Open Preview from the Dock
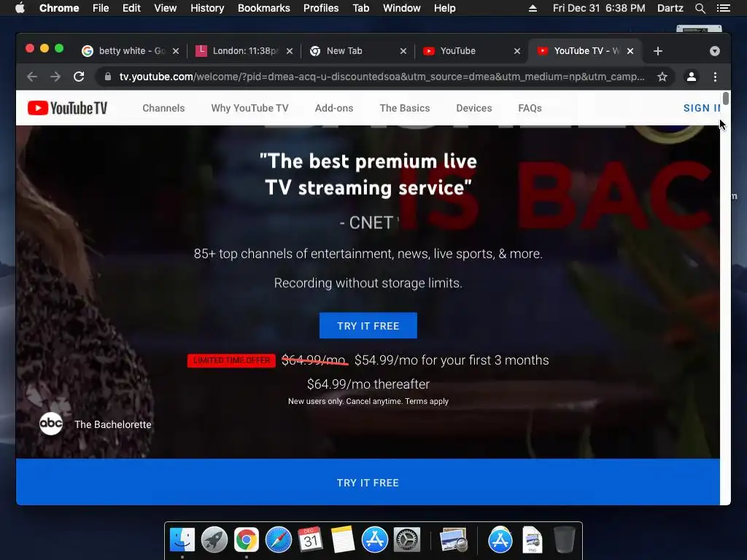The image size is (747, 560). pyautogui.click(x=453, y=540)
